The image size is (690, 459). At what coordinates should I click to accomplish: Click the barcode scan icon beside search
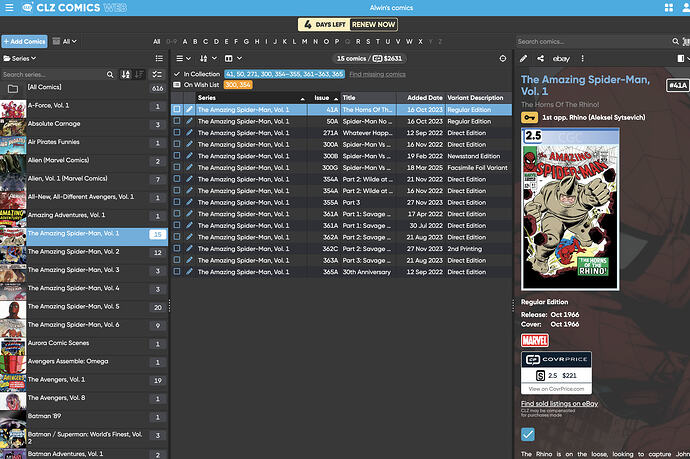click(686, 41)
